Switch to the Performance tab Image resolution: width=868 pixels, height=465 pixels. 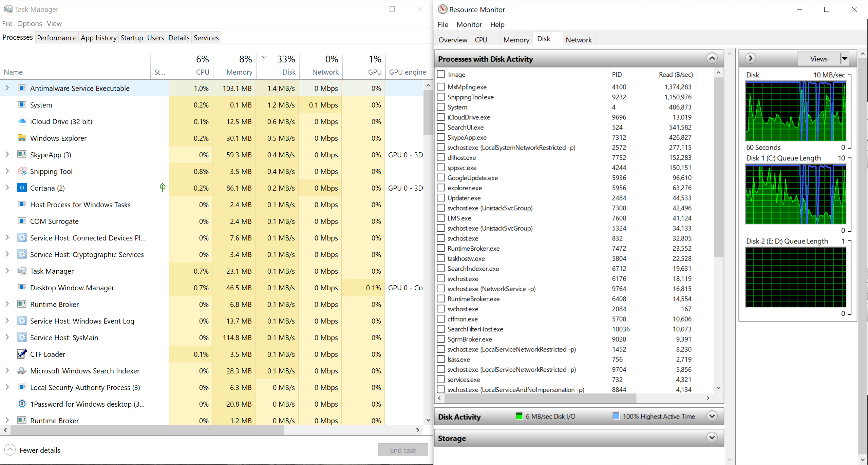(x=57, y=38)
